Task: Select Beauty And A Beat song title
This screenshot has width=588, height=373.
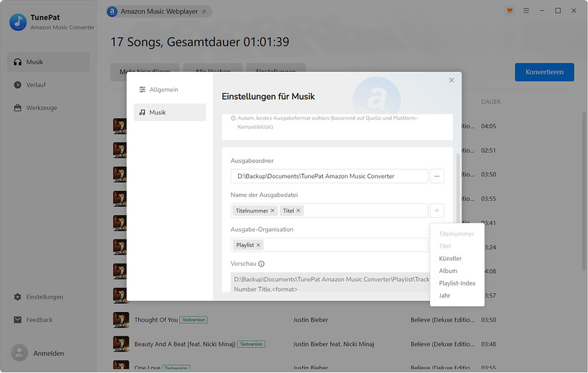Action: click(185, 344)
